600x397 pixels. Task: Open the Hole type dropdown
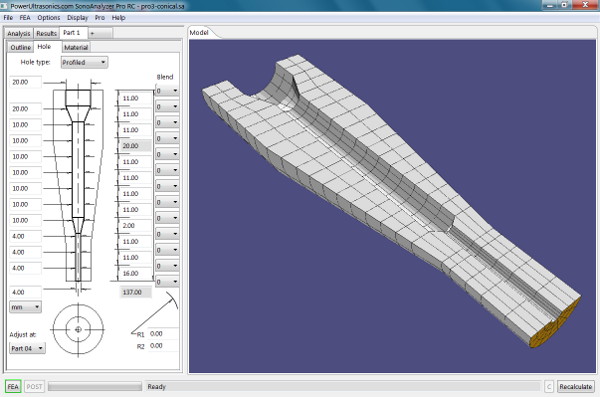(84, 62)
